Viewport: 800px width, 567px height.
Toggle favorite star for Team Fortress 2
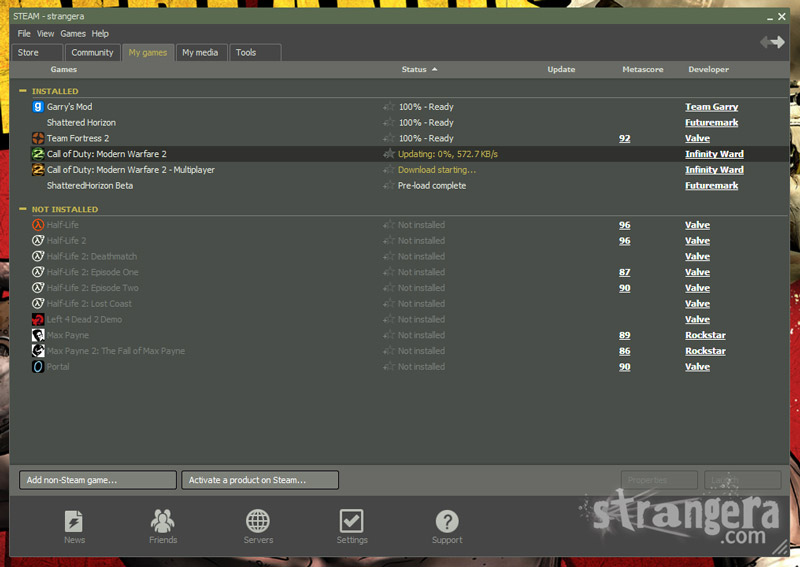tap(389, 138)
